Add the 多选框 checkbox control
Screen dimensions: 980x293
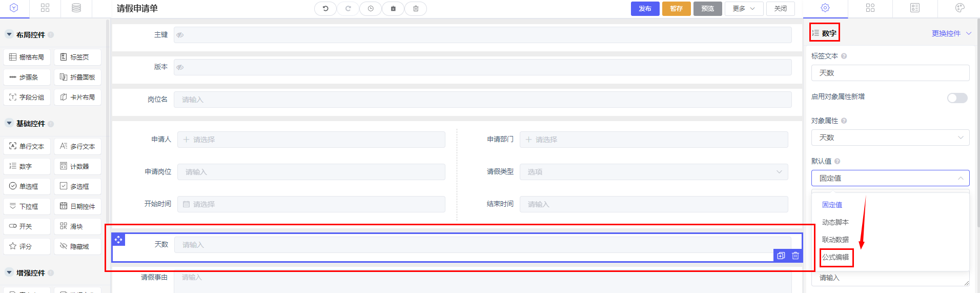(x=77, y=186)
